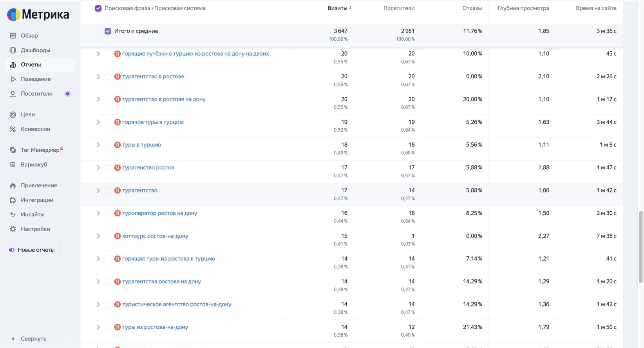This screenshot has height=348, width=644.
Task: Check the box for турагентство в ростове
Action: [x=108, y=76]
